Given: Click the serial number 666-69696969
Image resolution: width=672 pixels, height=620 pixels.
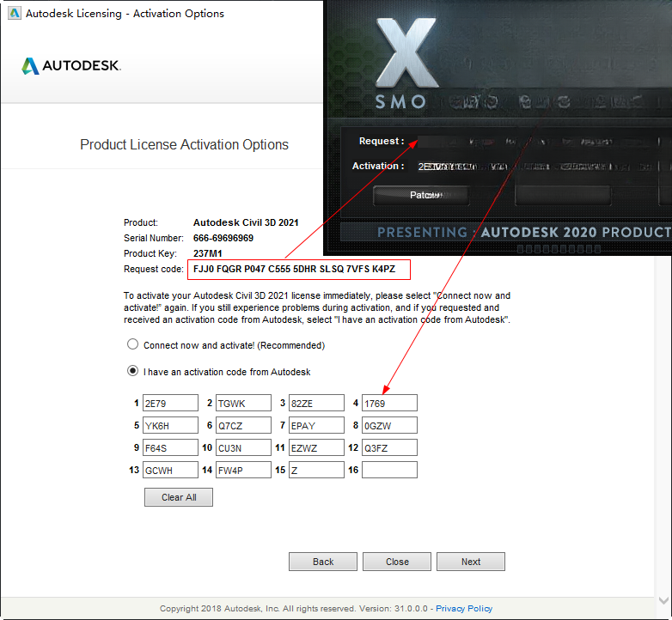Looking at the screenshot, I should [223, 238].
